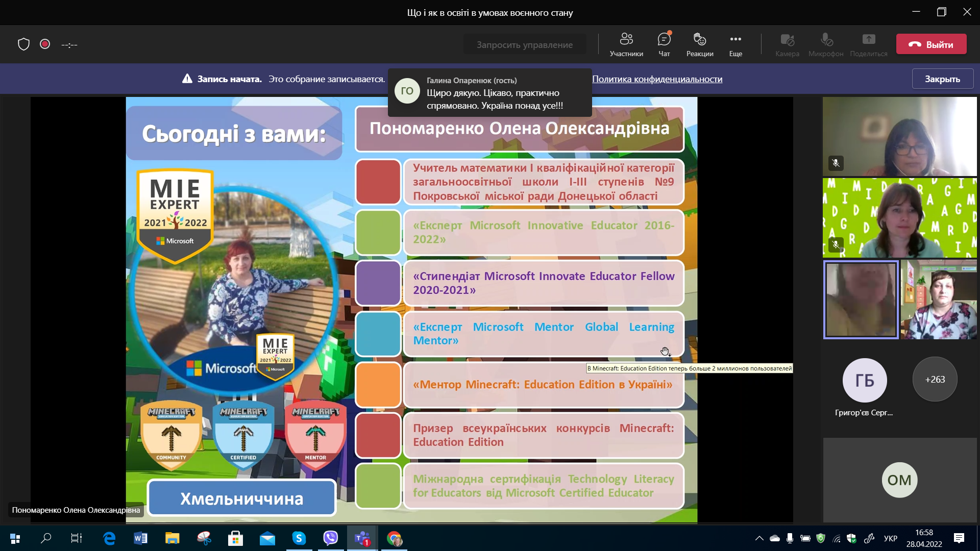Click muted mic icon on top video
The height and width of the screenshot is (551, 980).
click(x=836, y=163)
